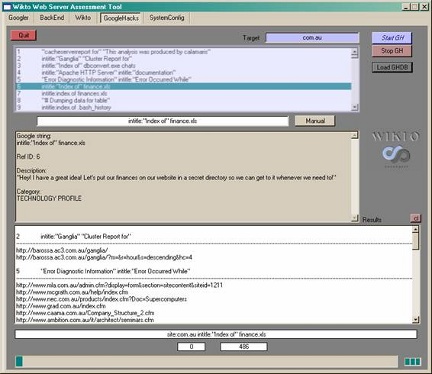Viewport: 432px width, 374px height.
Task: Click the barossa.ec3.com.au/ganglia/ result URL
Action: point(62,250)
